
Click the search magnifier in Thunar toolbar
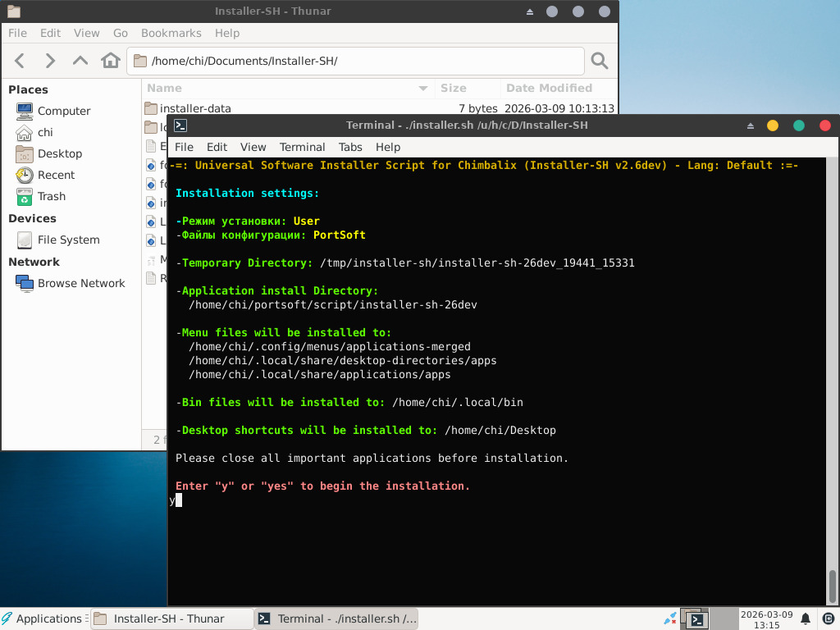(600, 61)
